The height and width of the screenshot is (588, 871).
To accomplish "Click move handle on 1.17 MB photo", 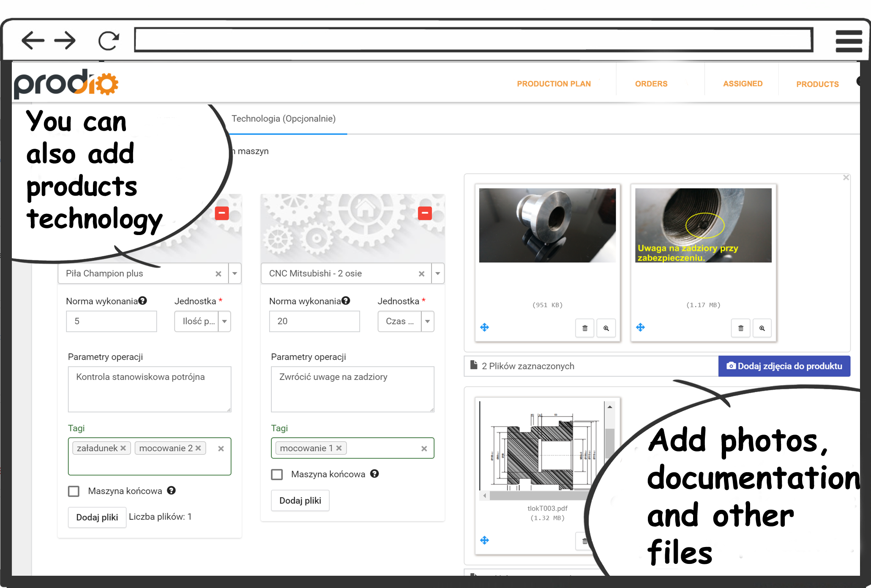I will point(641,327).
